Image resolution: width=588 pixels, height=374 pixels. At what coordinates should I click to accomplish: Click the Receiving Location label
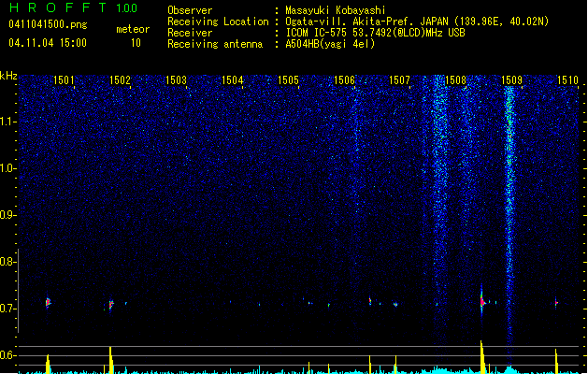tap(218, 22)
